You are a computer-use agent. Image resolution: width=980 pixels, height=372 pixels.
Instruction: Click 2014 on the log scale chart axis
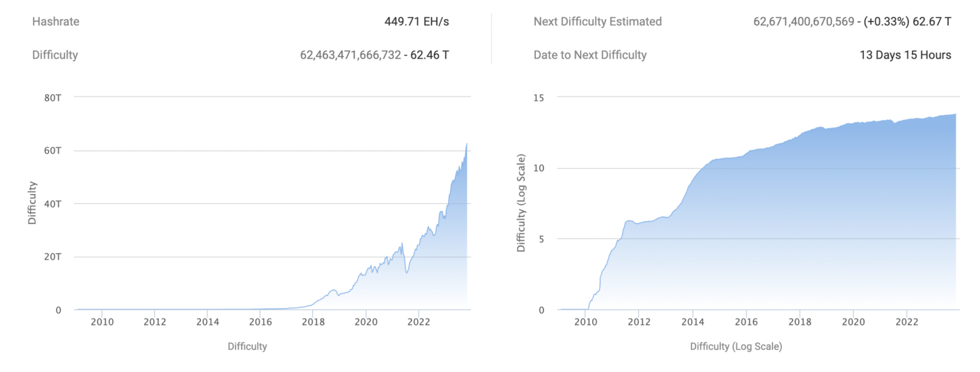693,322
